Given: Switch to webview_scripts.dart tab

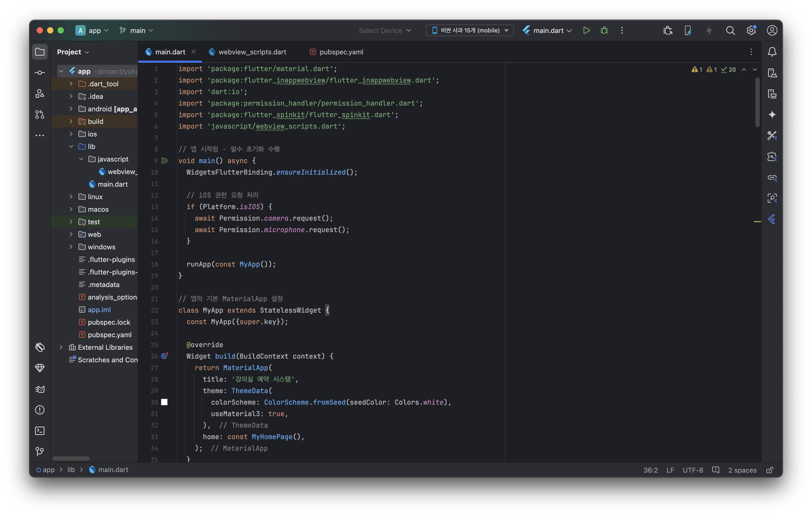Looking at the screenshot, I should click(252, 52).
